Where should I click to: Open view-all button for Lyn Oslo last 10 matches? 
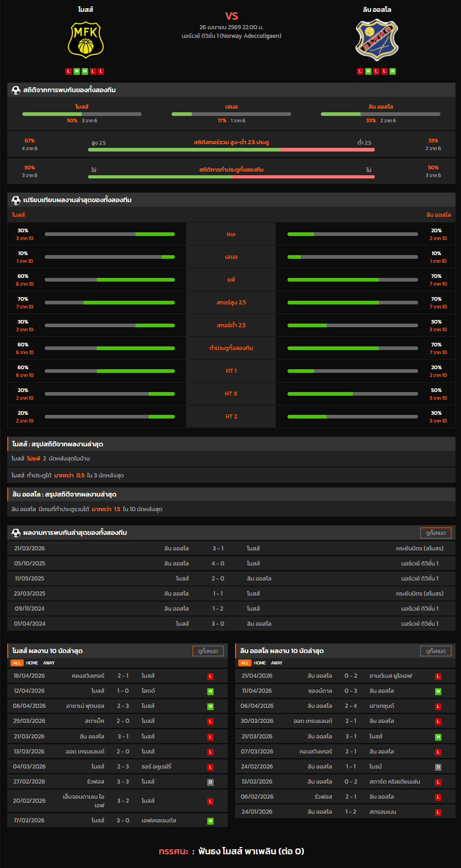coord(435,651)
